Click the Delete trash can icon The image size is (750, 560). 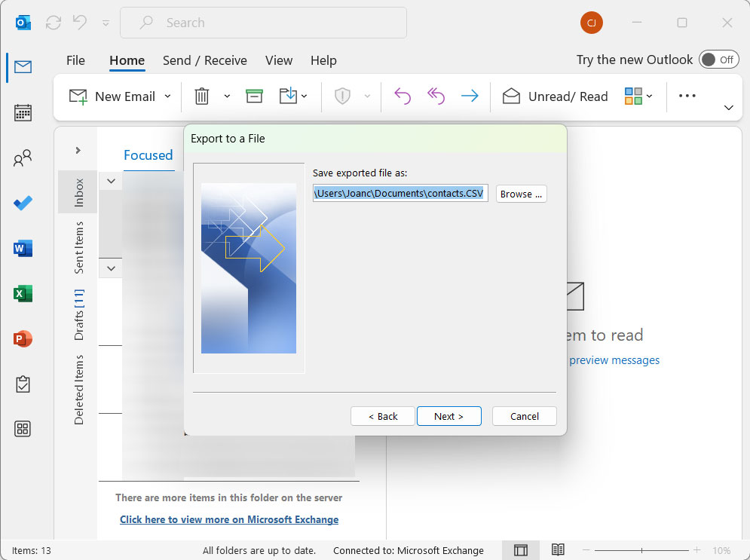coord(202,96)
